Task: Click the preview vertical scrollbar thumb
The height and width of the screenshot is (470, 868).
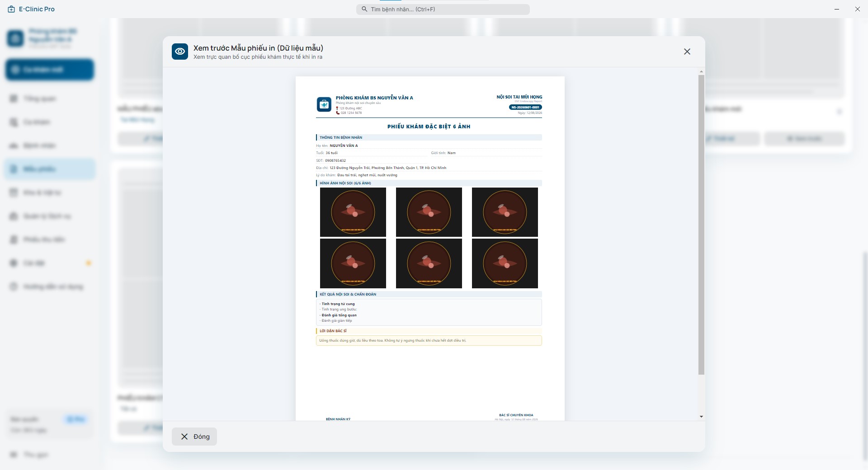Action: [701, 225]
